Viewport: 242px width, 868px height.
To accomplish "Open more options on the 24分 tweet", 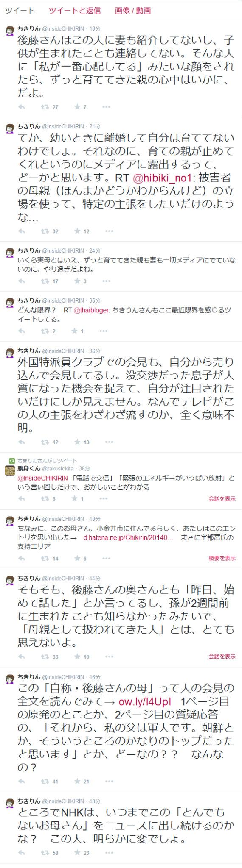I will (109, 281).
